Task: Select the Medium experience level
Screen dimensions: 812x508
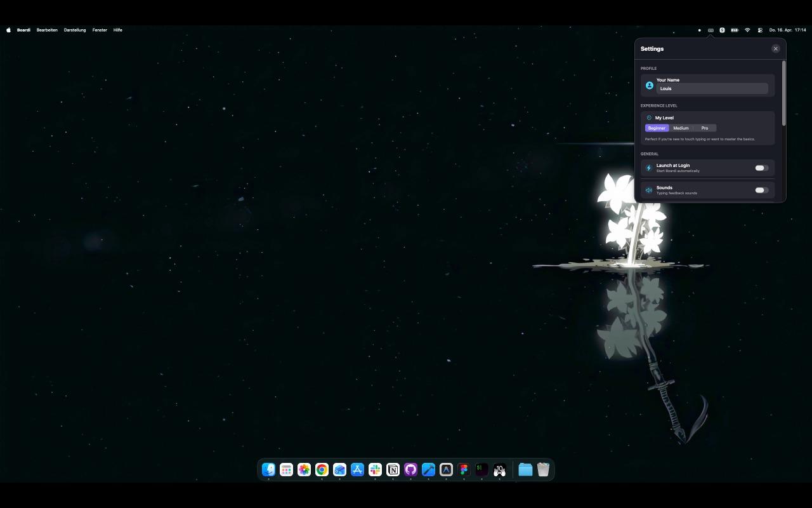Action: [x=681, y=128]
